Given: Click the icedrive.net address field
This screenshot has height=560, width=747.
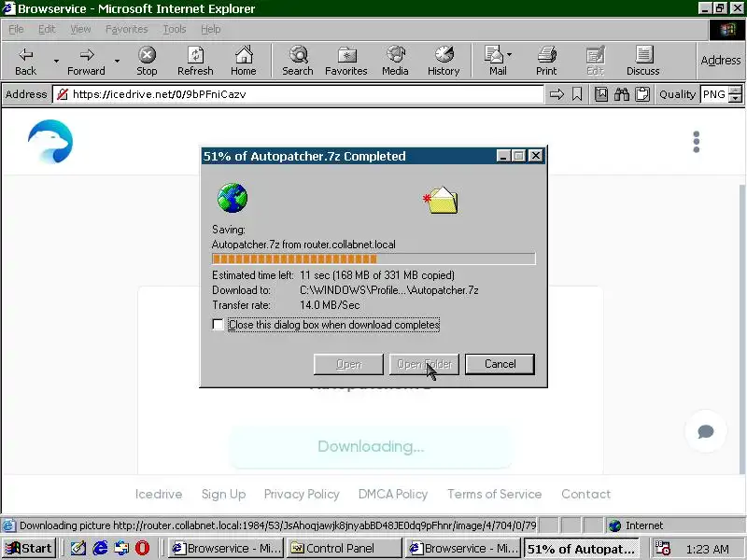Looking at the screenshot, I should [x=298, y=94].
